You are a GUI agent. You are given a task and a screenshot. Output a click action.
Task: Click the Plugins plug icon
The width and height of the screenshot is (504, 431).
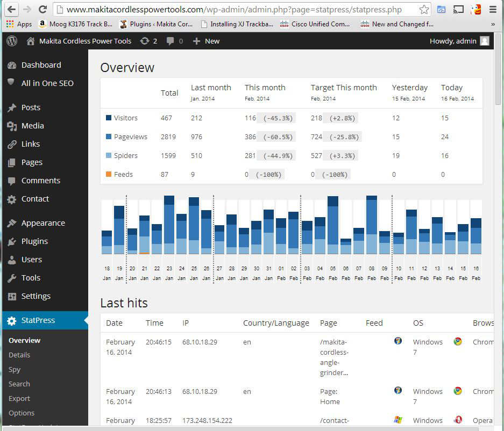point(12,241)
